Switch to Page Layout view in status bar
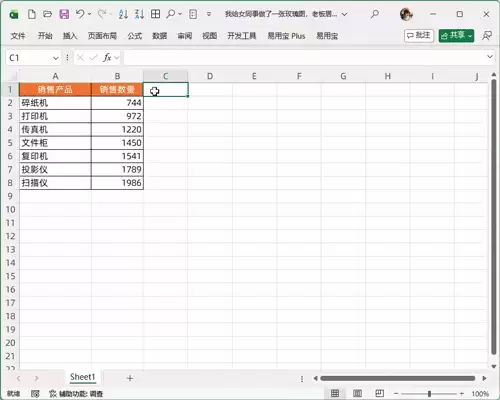Image resolution: width=500 pixels, height=400 pixels. click(357, 393)
